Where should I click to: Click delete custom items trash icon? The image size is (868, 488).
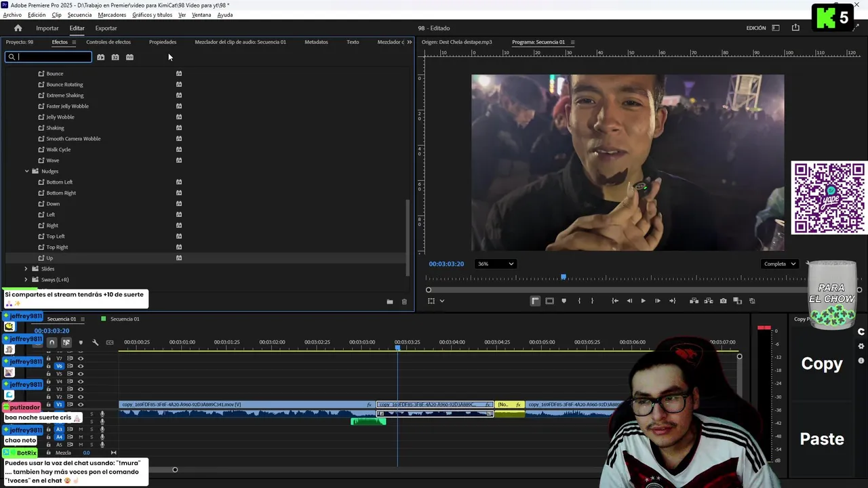pos(404,302)
